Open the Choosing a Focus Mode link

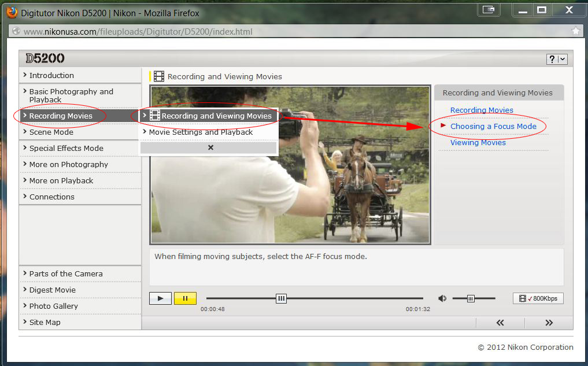494,127
